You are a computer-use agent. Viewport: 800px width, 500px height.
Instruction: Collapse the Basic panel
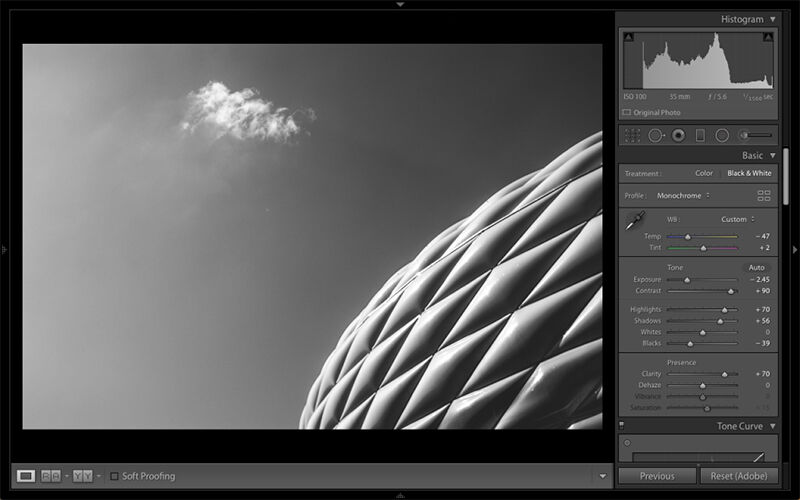pyautogui.click(x=773, y=156)
